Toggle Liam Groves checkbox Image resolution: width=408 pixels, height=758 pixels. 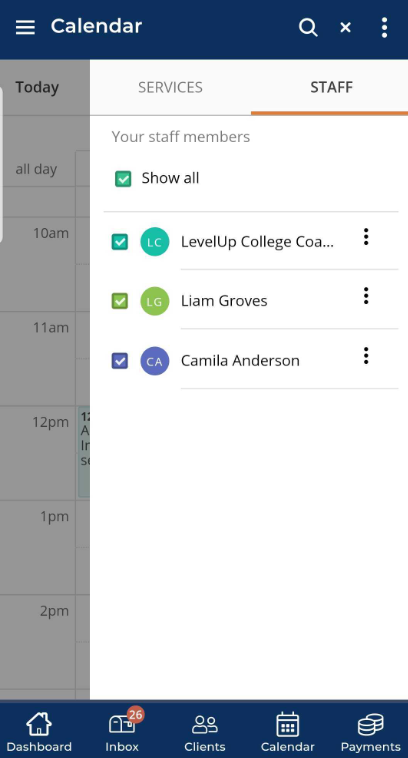tap(120, 301)
